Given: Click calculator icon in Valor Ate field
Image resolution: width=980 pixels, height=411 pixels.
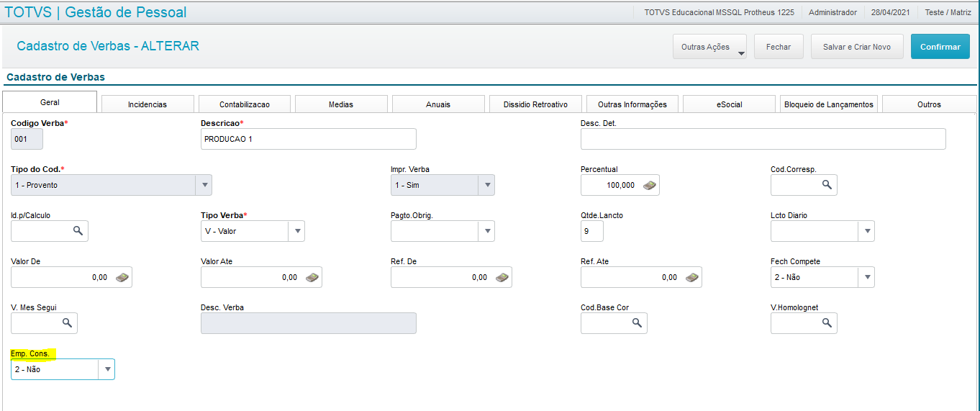Looking at the screenshot, I should pos(312,277).
